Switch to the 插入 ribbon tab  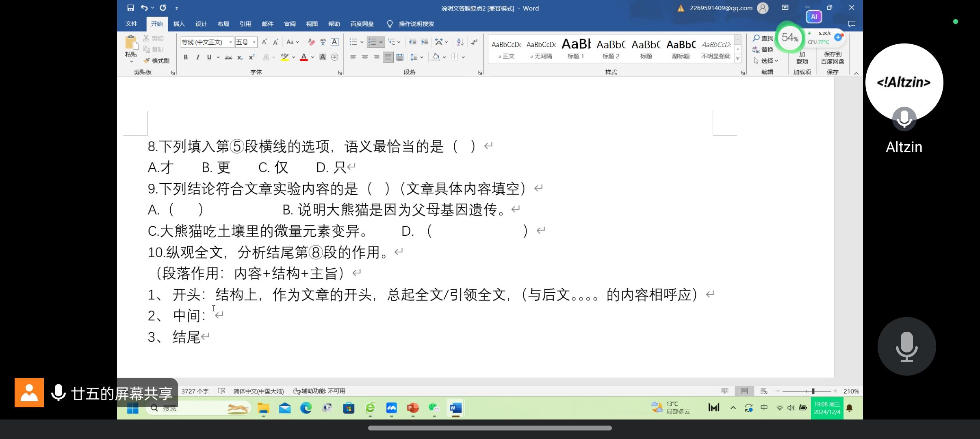179,24
